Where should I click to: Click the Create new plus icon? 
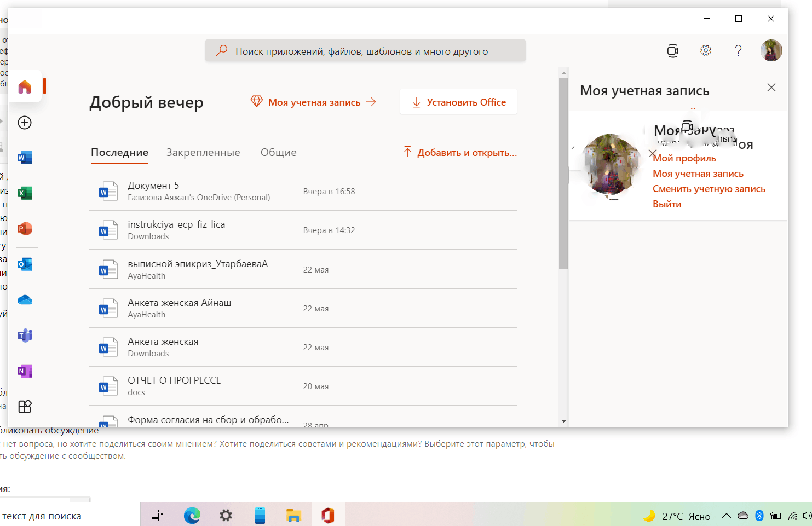(x=25, y=123)
